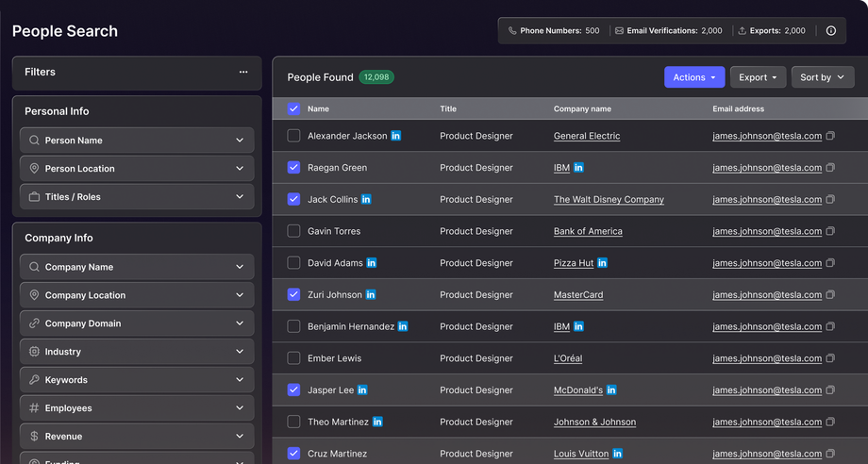Viewport: 868px width, 464px height.
Task: Click the envelope icon near Email Verifications
Action: pos(619,31)
